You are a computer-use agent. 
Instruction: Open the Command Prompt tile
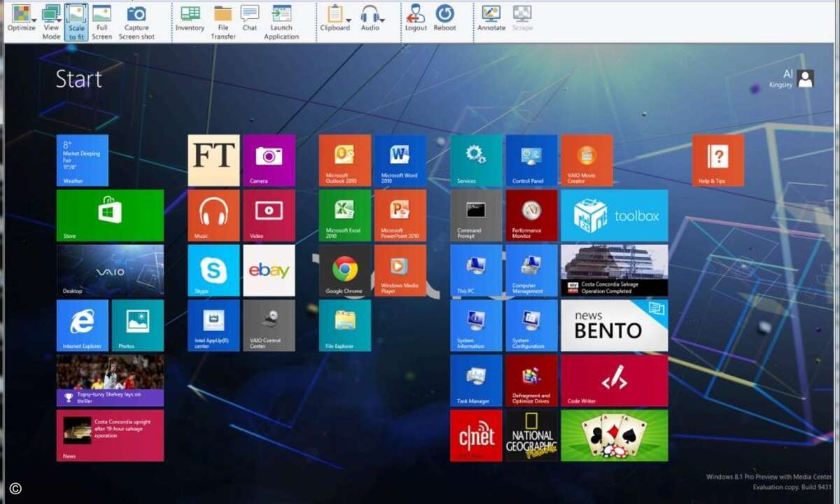pos(476,216)
